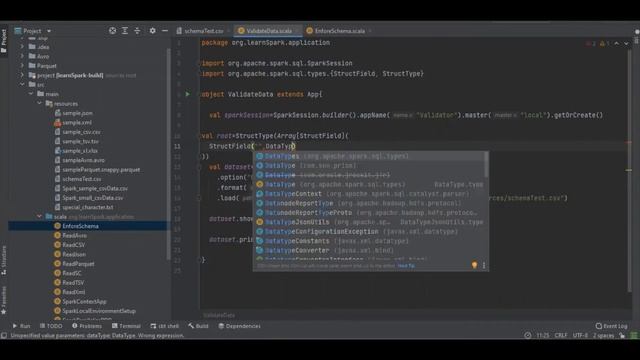Click tool windows quick access corner icon
Viewport: 640px width, 360px height.
click(4, 336)
